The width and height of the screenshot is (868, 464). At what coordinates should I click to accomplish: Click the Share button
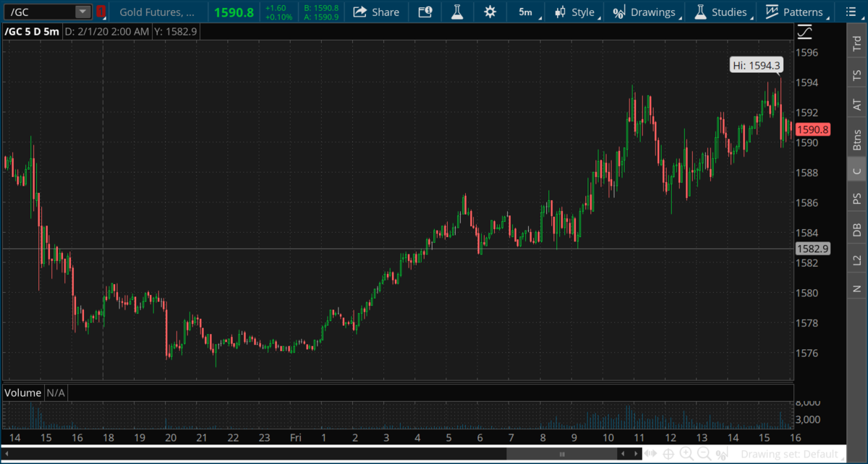tap(376, 12)
